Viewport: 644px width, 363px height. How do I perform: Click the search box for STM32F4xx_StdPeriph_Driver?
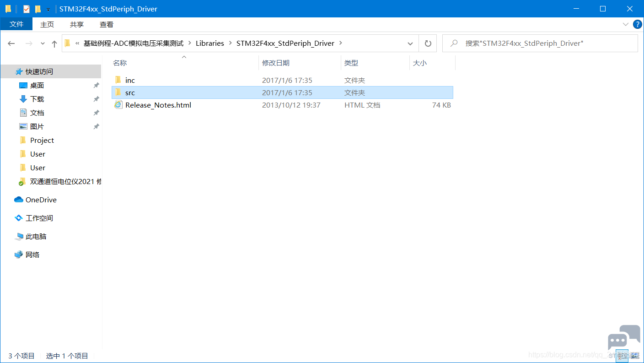click(x=540, y=43)
